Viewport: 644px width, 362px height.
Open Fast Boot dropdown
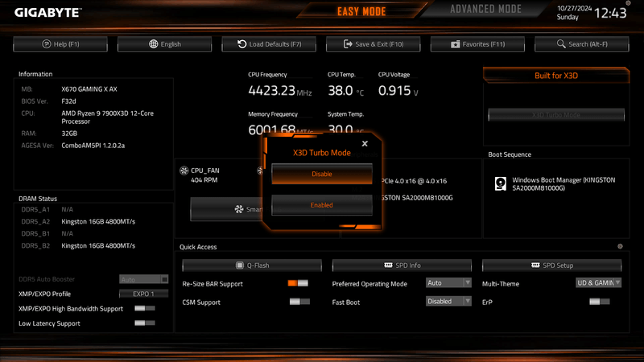point(448,301)
